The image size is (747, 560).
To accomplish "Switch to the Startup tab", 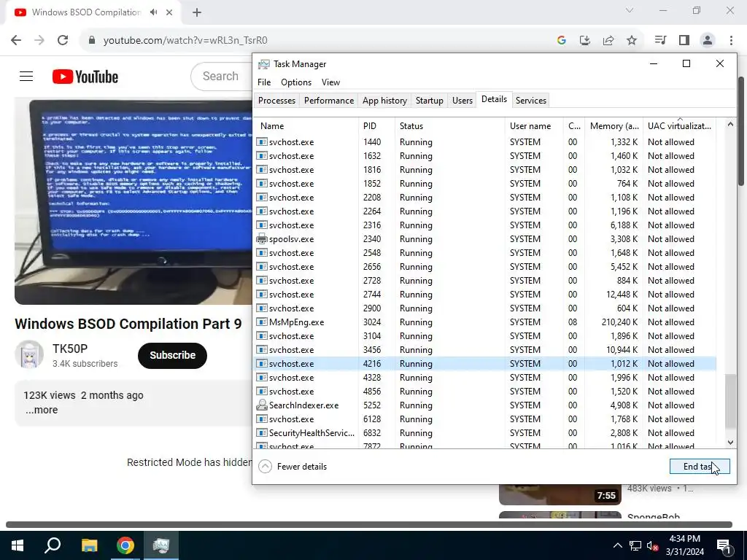I will tap(429, 101).
